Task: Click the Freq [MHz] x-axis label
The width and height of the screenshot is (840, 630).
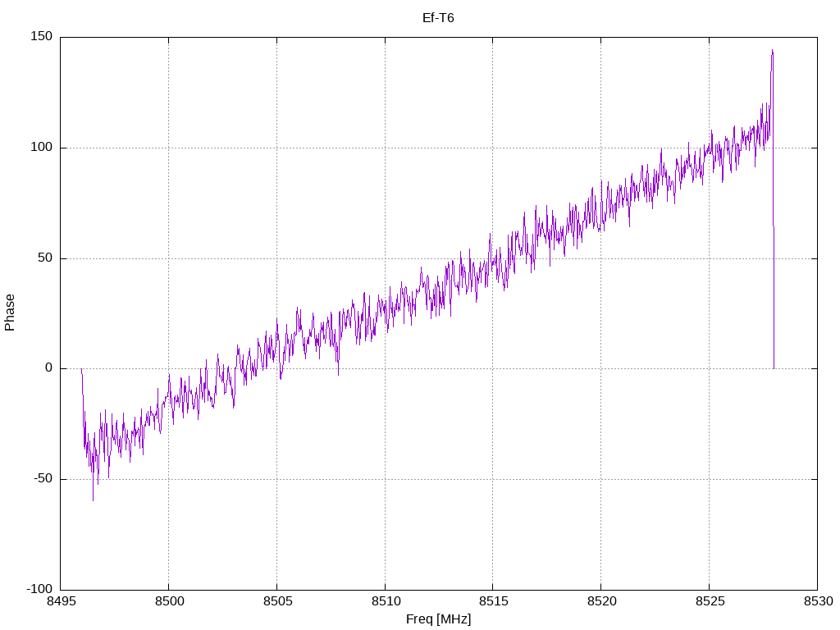Action: [438, 619]
